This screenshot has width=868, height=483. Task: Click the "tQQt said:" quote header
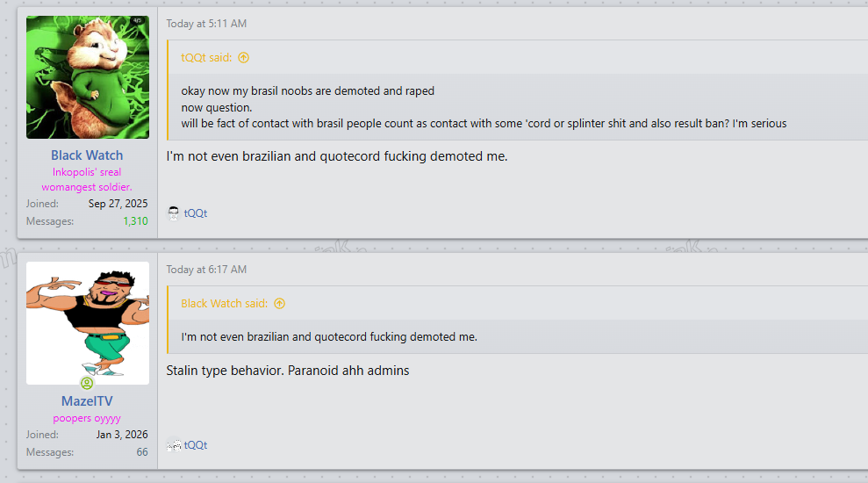tap(206, 58)
